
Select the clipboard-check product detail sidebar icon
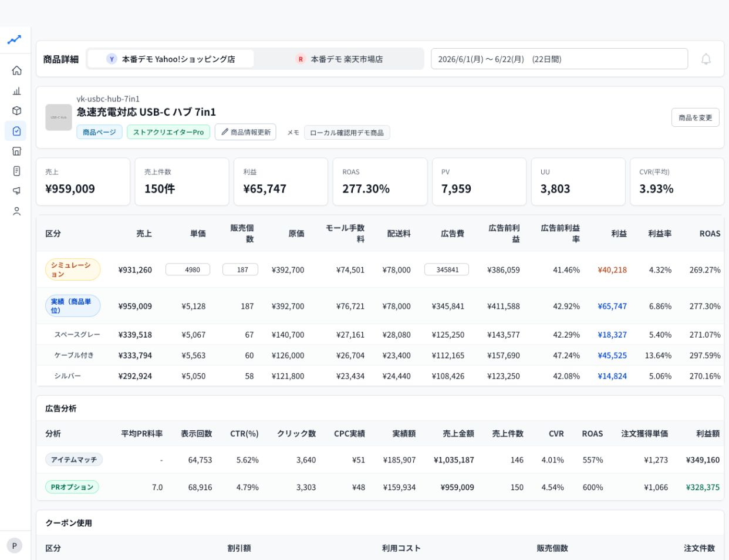(16, 131)
